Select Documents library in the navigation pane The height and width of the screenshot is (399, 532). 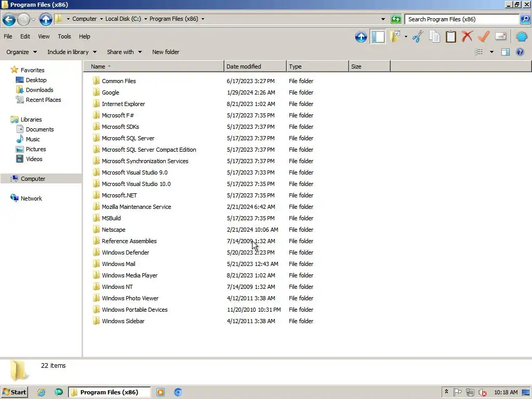coord(39,129)
